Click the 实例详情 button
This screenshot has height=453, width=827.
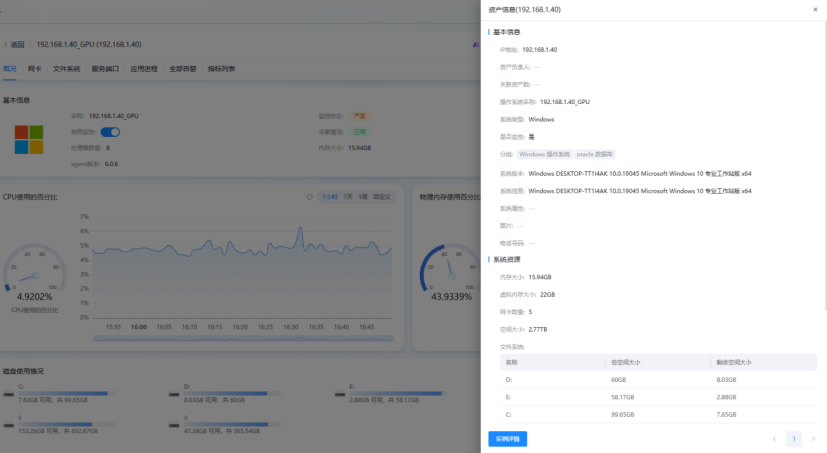point(507,439)
